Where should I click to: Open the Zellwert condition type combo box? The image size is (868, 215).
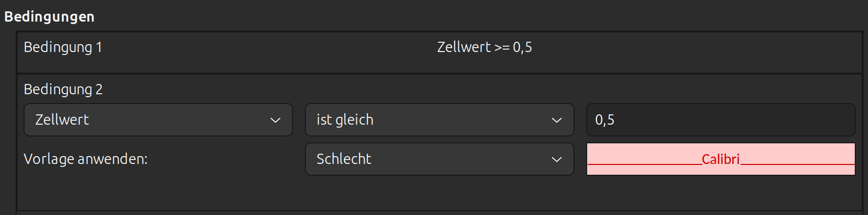coord(158,120)
